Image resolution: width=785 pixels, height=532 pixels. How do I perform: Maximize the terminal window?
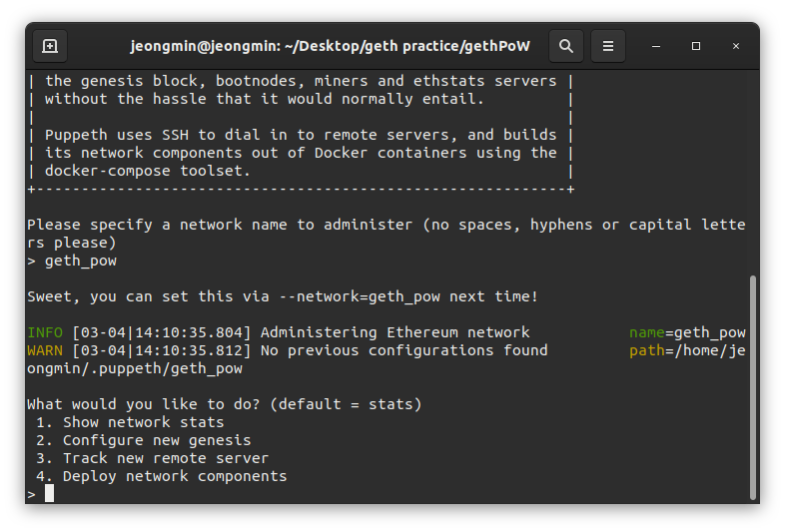(x=696, y=46)
